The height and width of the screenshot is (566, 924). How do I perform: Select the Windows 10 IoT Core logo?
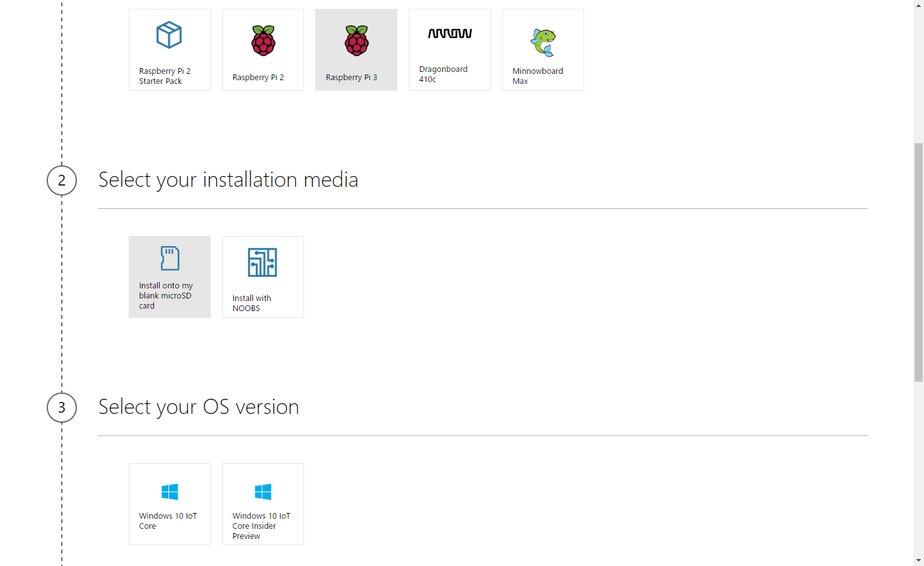(x=170, y=492)
